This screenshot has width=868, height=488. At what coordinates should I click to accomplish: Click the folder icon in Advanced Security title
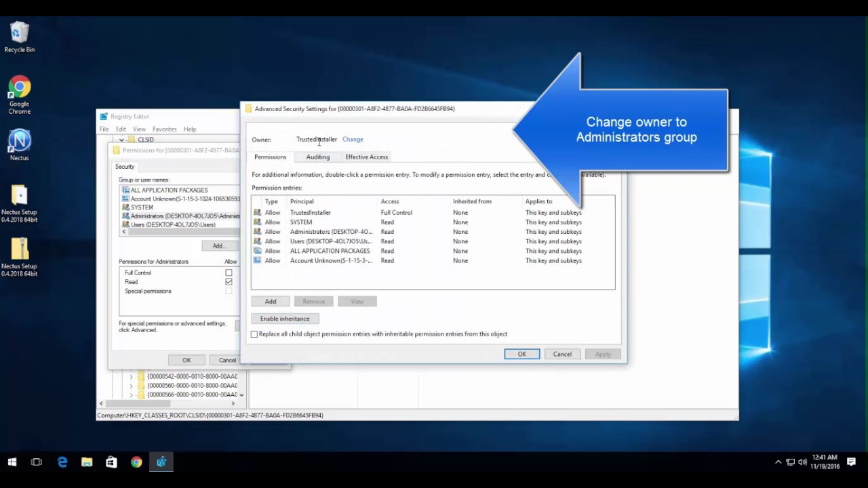(x=248, y=108)
